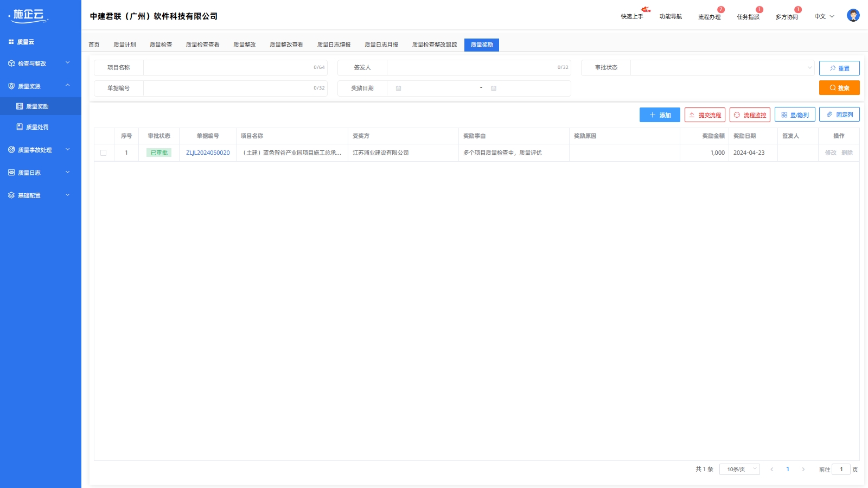Viewport: 868px width, 488px height.
Task: Click the orange 搜索 button
Action: pyautogui.click(x=839, y=88)
